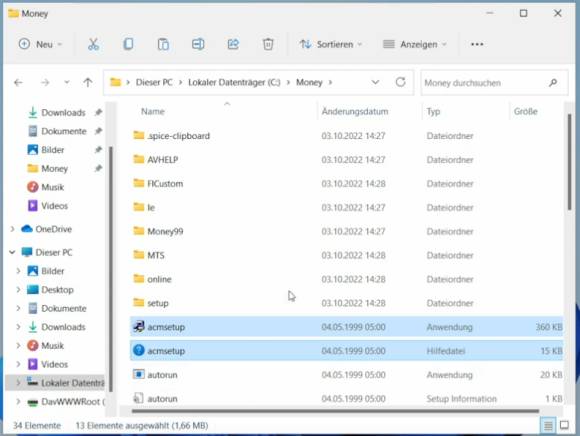Go forward with the right arrow
This screenshot has height=436, width=580.
45,82
